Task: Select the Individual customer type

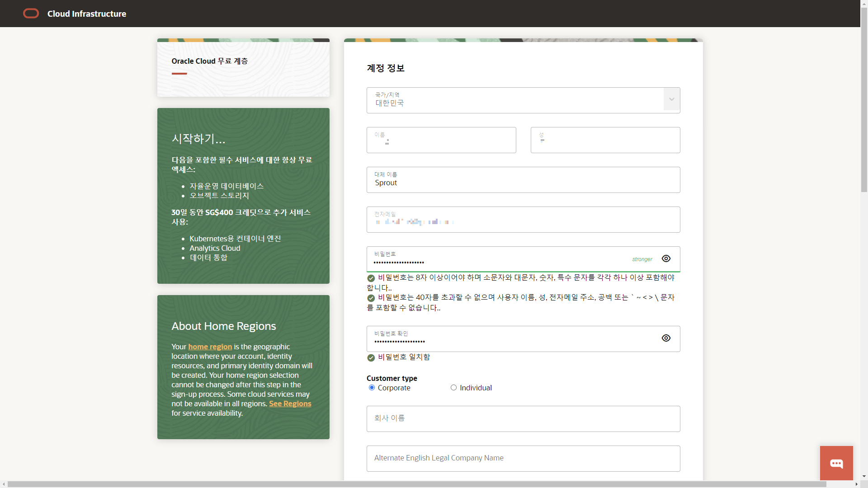Action: click(x=453, y=388)
